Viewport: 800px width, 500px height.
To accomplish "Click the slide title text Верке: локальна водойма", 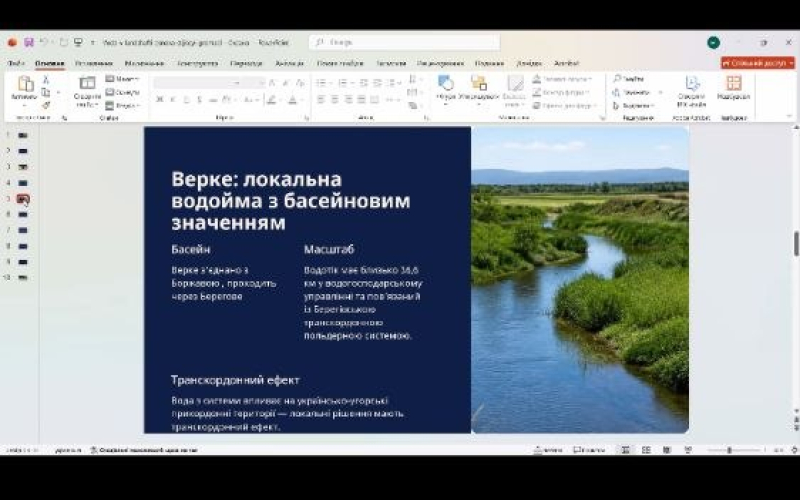I will coord(290,201).
